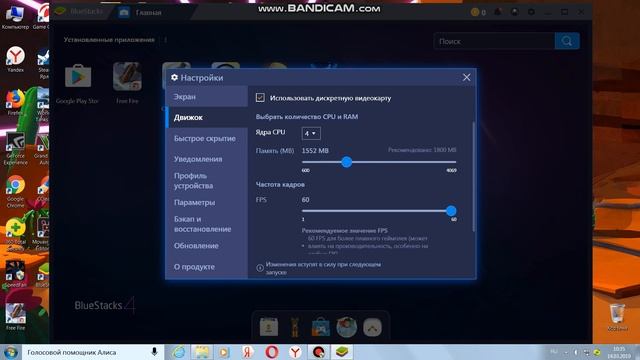Open Google Chrome desktop shortcut
This screenshot has width=640, height=360.
pos(16,192)
